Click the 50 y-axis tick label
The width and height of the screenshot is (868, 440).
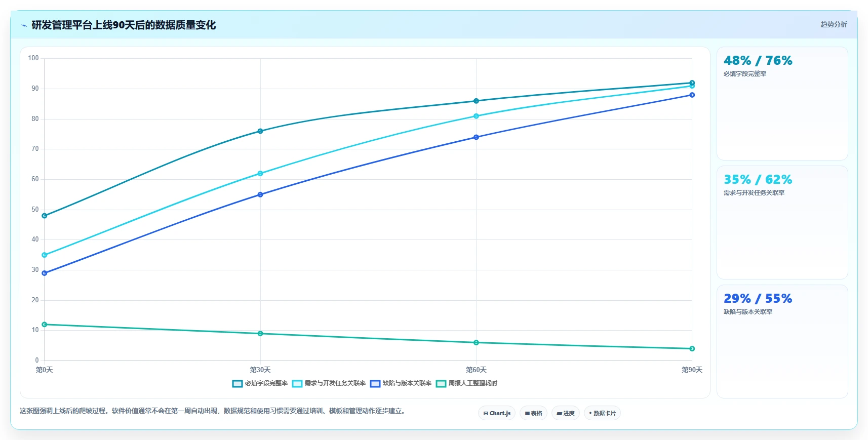pos(35,209)
